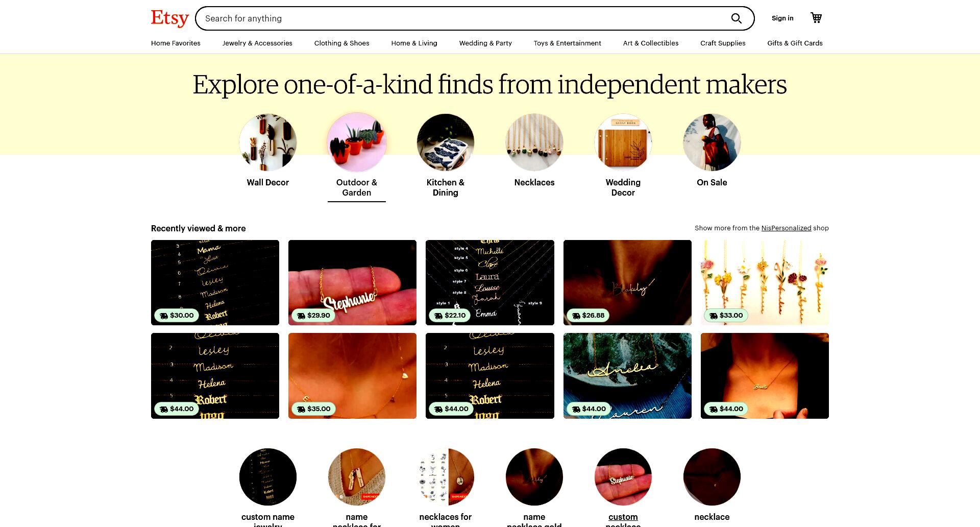
Task: Open the shopping cart icon
Action: click(x=816, y=18)
